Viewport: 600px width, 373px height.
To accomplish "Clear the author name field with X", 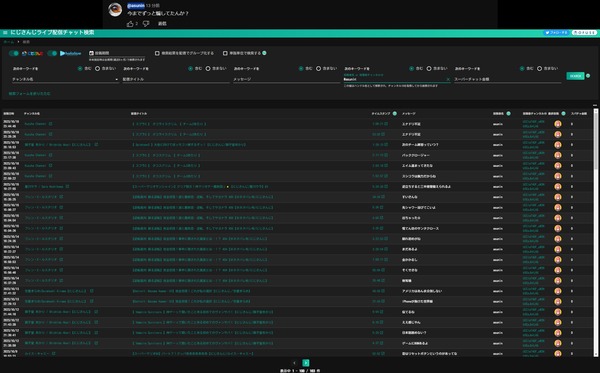I will [448, 79].
